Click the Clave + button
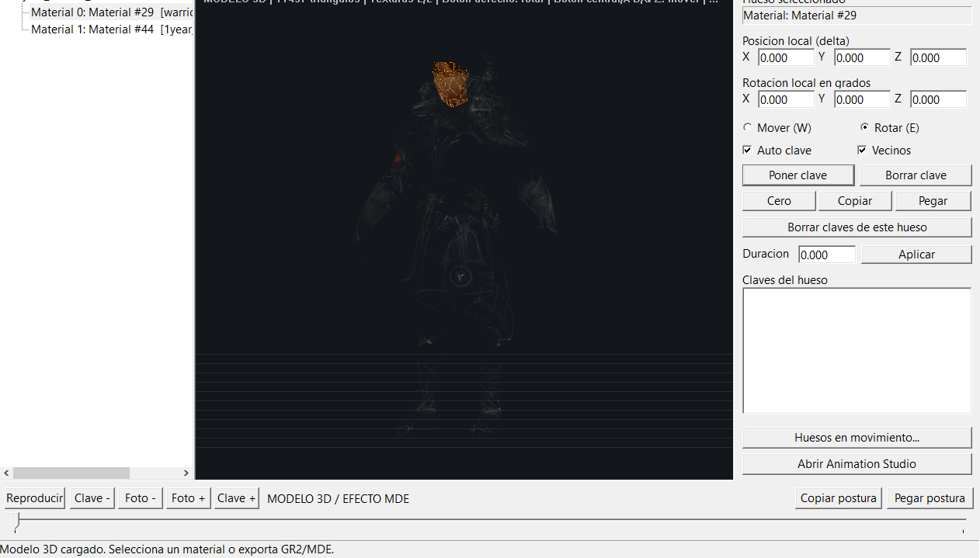The width and height of the screenshot is (980, 558). pos(237,498)
